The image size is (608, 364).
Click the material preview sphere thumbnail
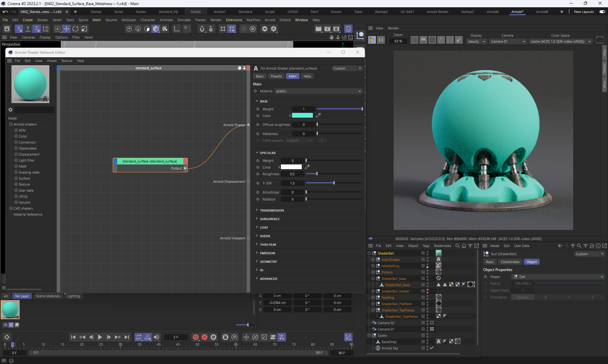30,84
